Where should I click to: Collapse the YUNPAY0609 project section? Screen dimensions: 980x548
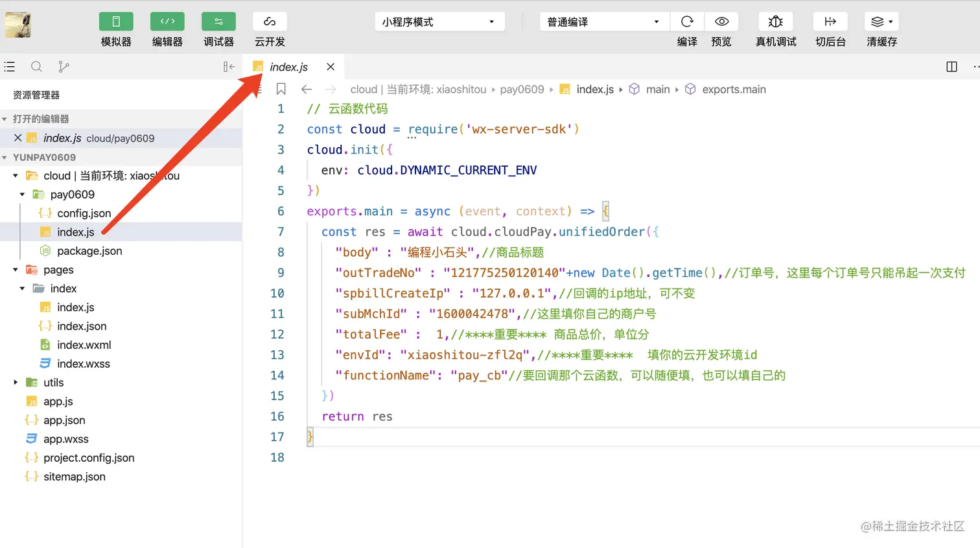tap(5, 158)
